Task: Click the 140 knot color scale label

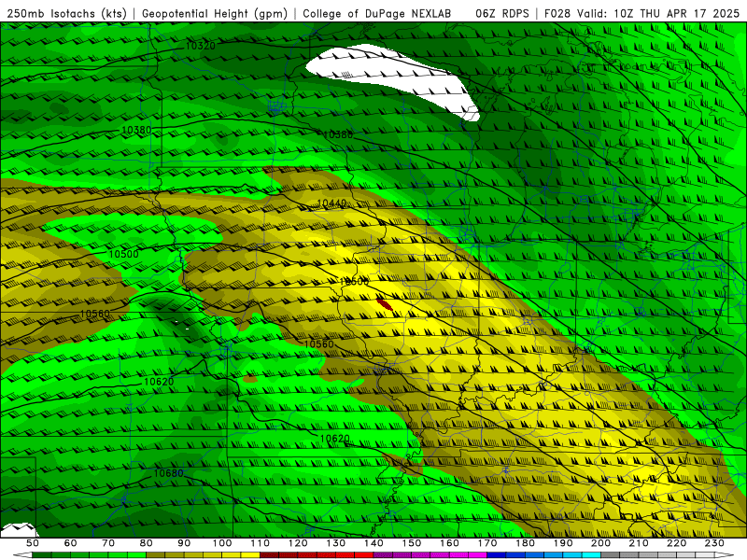Action: click(x=373, y=543)
